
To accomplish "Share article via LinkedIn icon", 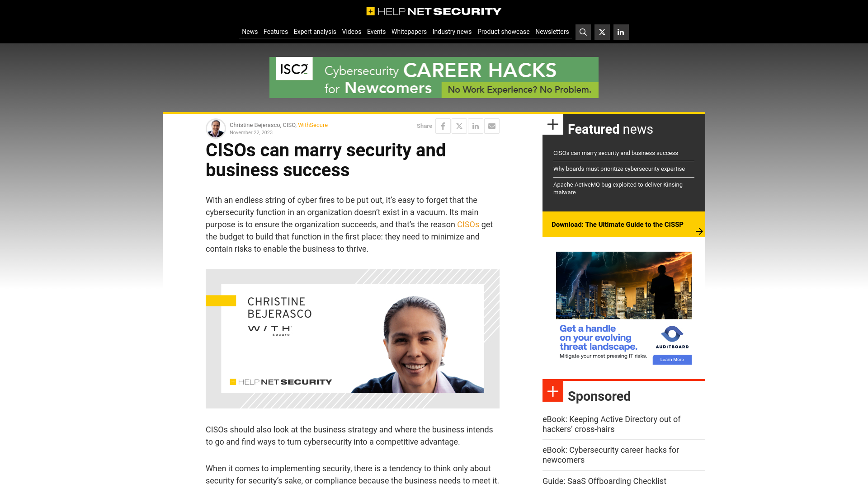I will 475,126.
